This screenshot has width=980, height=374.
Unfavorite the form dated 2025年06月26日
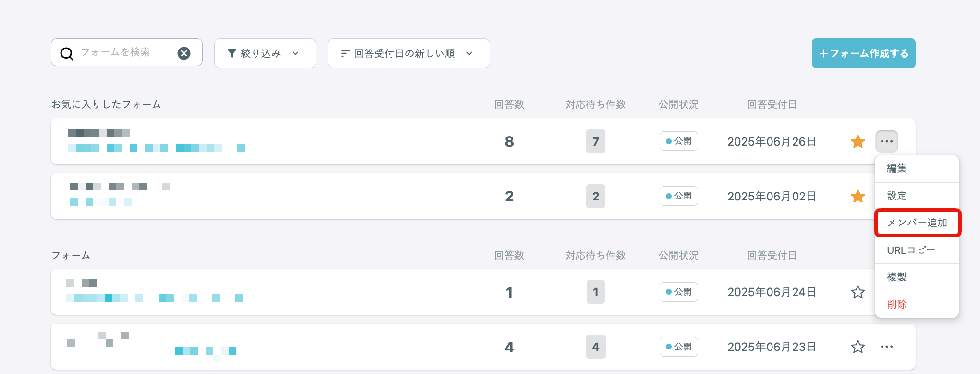(858, 141)
